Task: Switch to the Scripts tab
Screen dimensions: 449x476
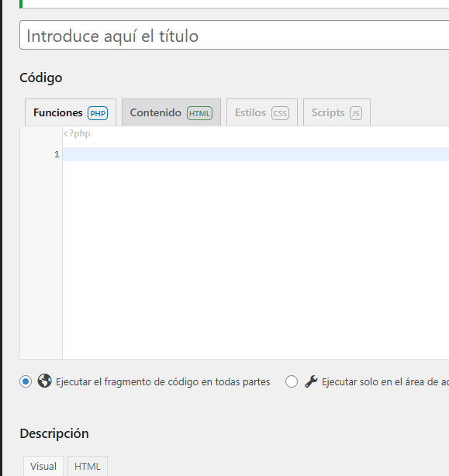Action: 337,112
